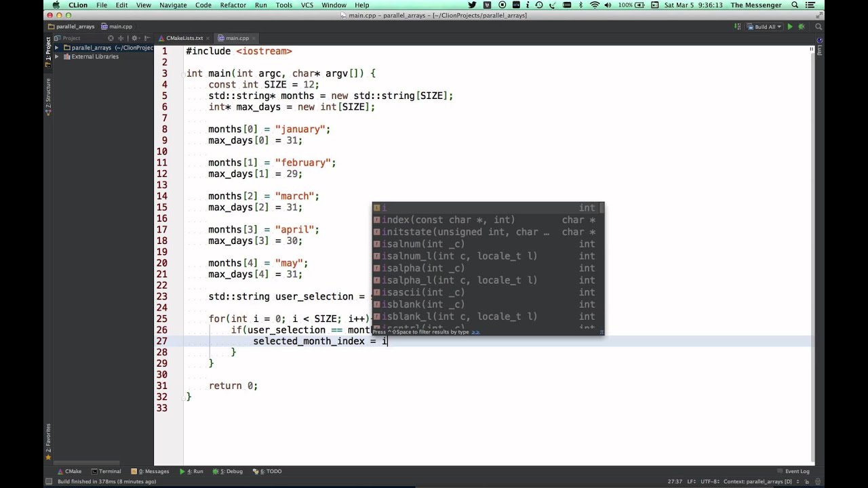This screenshot has width=868, height=488.
Task: Open the Terminal tool window
Action: point(106,471)
